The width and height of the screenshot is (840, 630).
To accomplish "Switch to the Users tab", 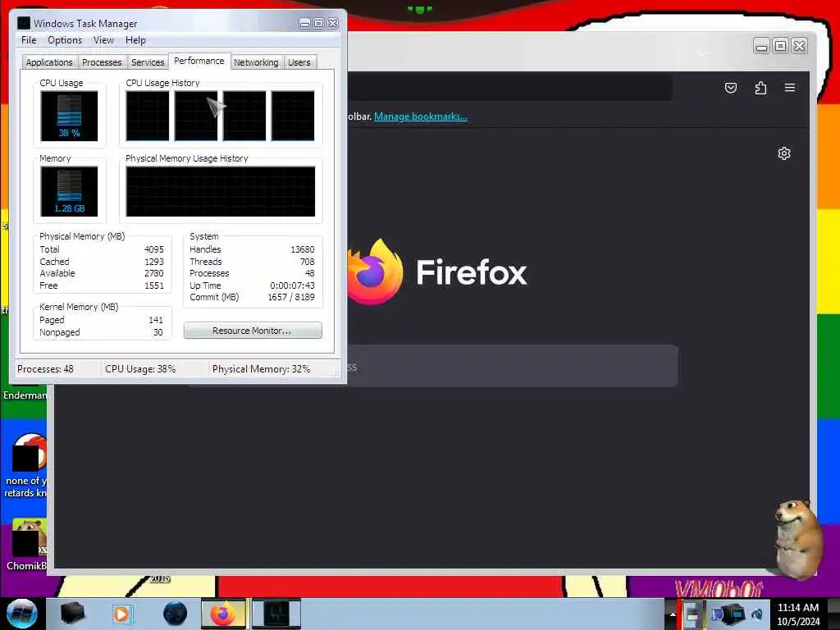I will tap(299, 62).
